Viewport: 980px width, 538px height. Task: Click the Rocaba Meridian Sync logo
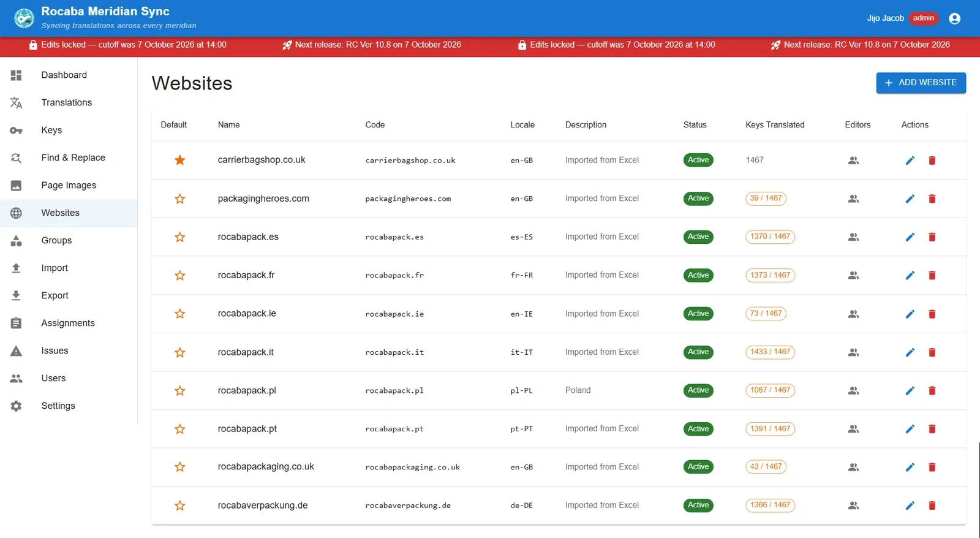24,18
